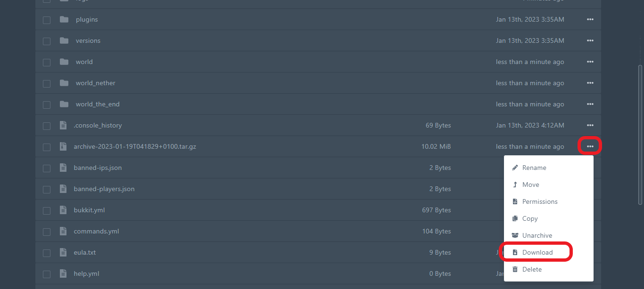Viewport: 644px width, 289px height.
Task: Tick the checkbox for versions folder
Action: pyautogui.click(x=47, y=41)
